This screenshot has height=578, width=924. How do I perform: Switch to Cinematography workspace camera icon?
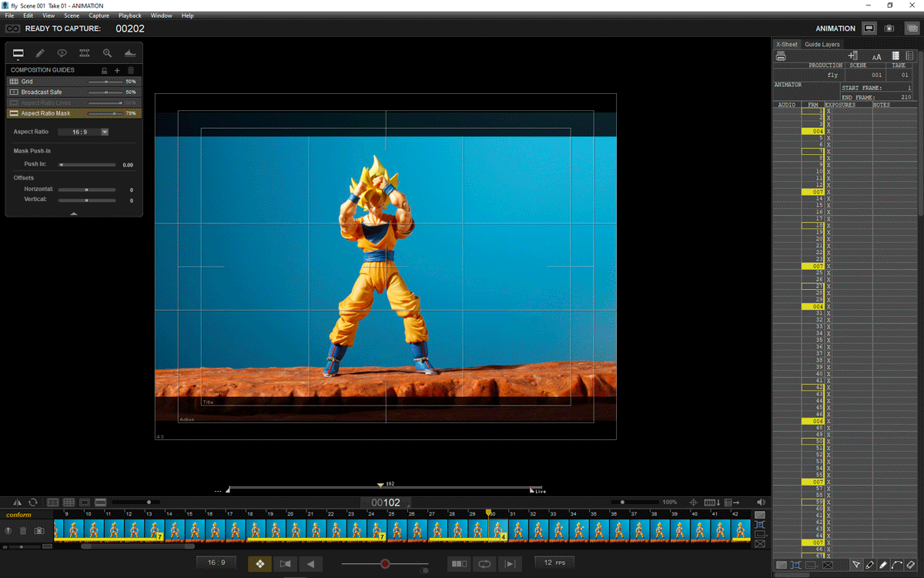click(889, 29)
